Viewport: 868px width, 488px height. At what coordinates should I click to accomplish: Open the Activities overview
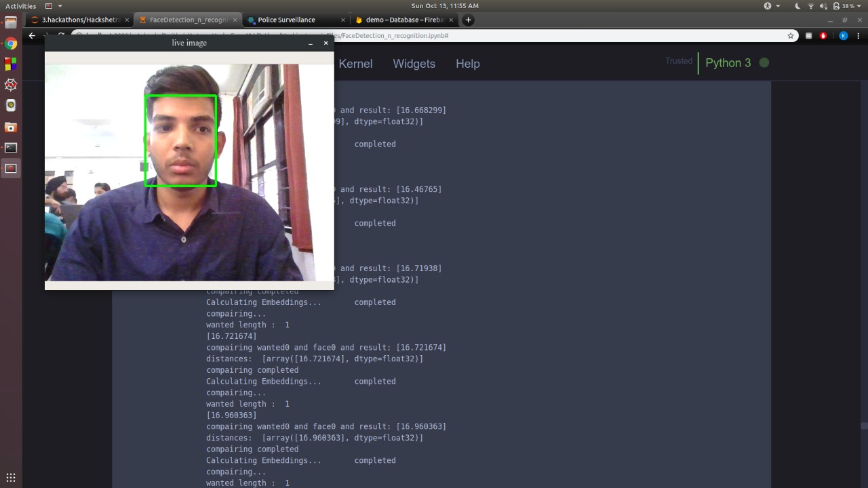click(x=21, y=5)
